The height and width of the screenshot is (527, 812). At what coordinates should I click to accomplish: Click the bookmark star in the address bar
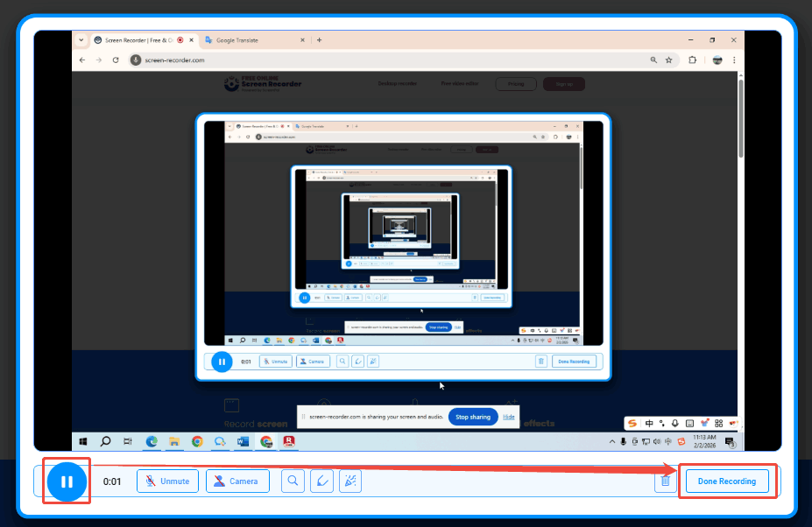668,60
